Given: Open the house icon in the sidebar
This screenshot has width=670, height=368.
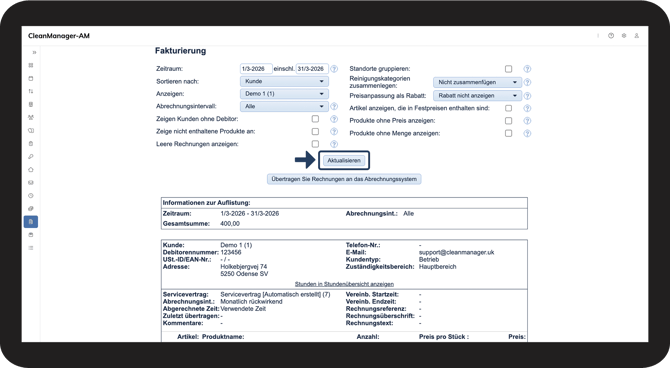Looking at the screenshot, I should point(31,170).
